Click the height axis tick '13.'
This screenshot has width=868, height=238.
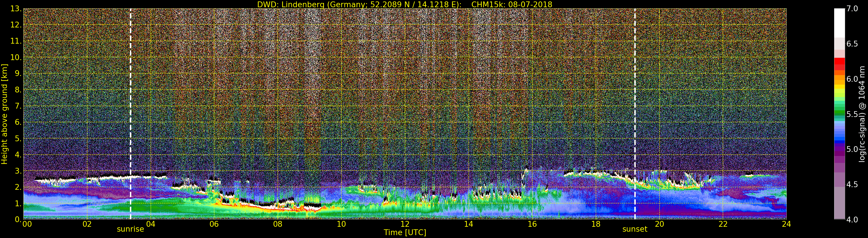(16, 9)
